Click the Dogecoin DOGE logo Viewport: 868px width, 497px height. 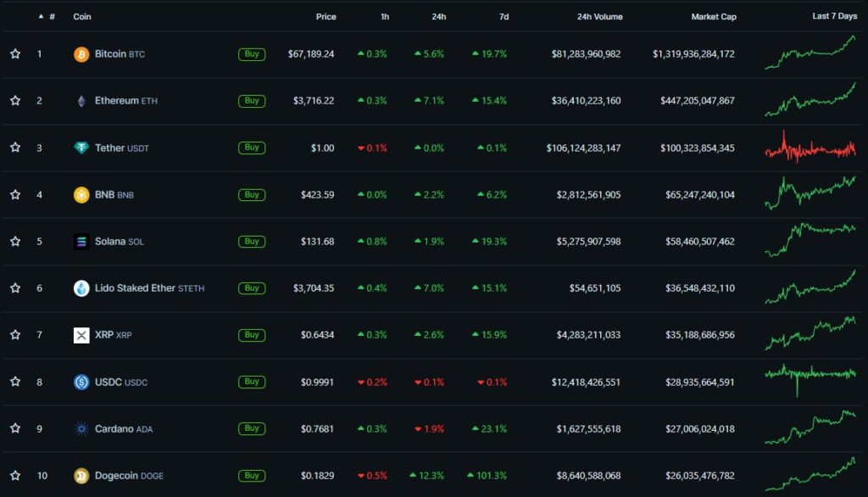(81, 475)
